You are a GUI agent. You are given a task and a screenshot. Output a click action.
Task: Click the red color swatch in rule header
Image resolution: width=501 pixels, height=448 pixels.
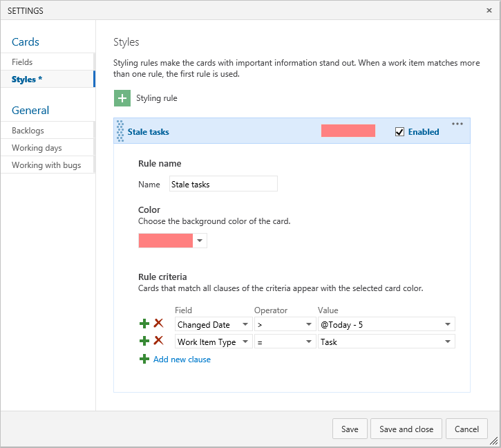pyautogui.click(x=348, y=131)
